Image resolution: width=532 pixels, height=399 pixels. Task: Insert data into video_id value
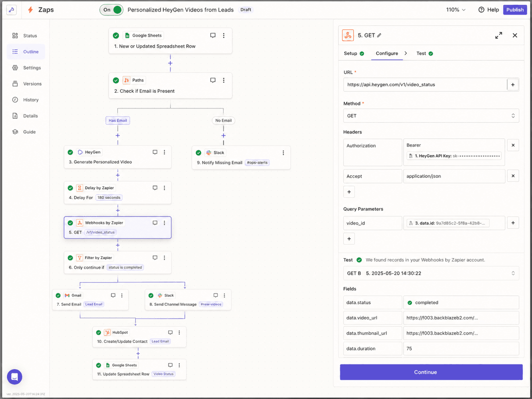(513, 223)
